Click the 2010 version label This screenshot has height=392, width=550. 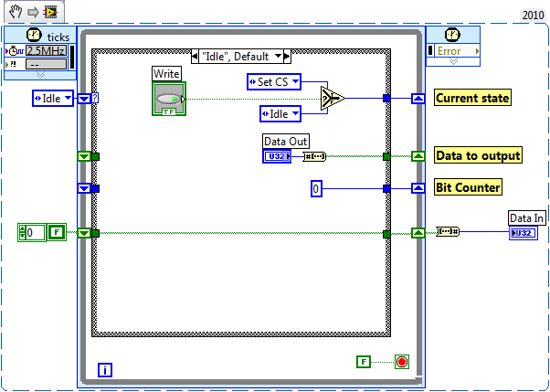[x=533, y=16]
